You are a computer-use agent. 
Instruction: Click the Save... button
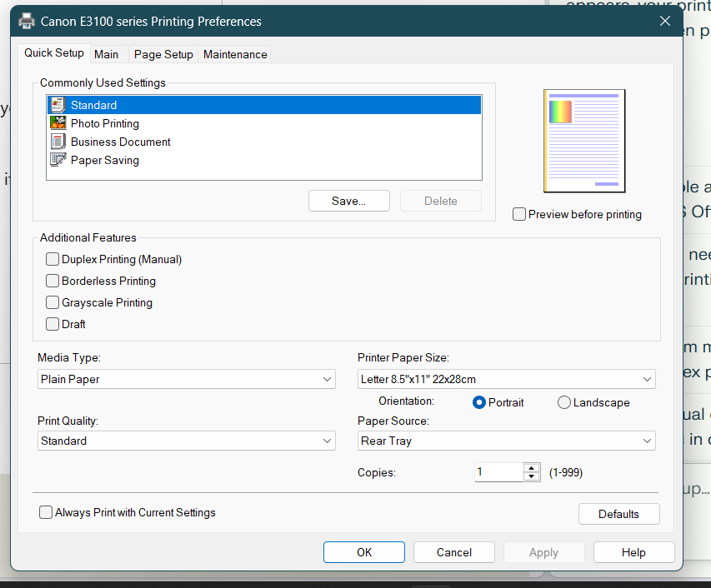348,201
